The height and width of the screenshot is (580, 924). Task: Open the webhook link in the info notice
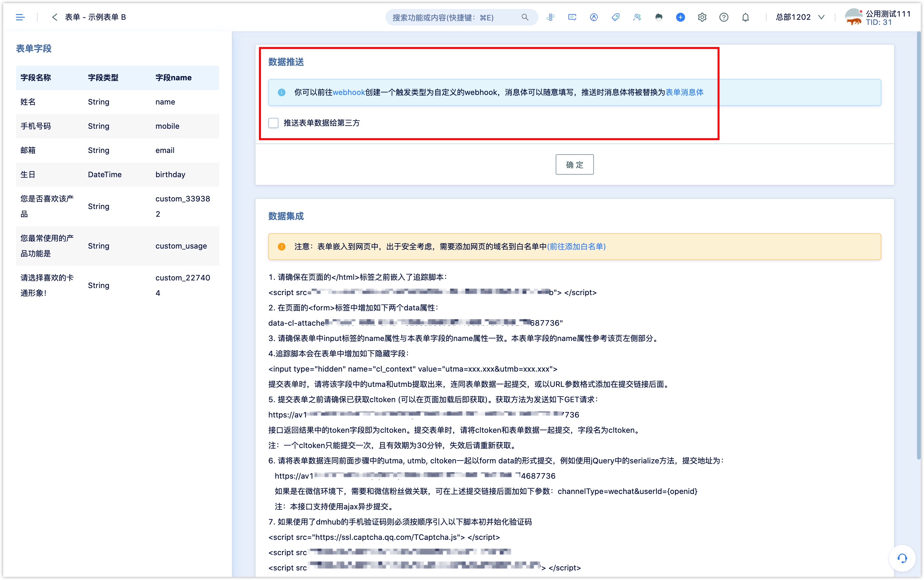[349, 92]
